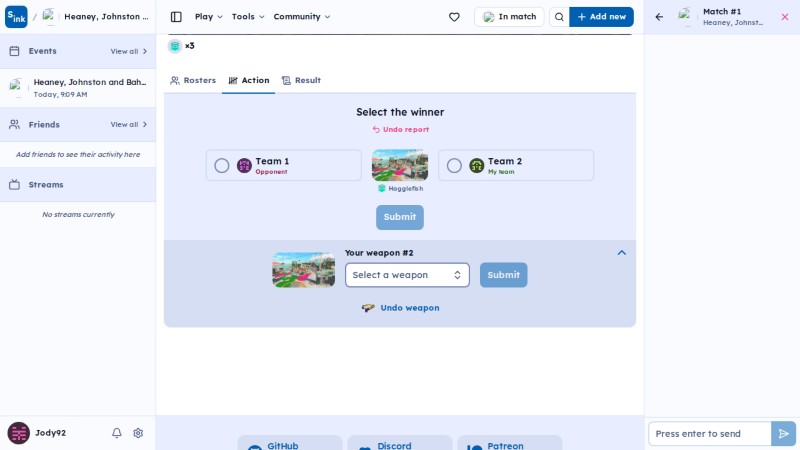Viewport: 800px width, 450px height.
Task: Click the x3 mode badge icon
Action: pos(175,46)
